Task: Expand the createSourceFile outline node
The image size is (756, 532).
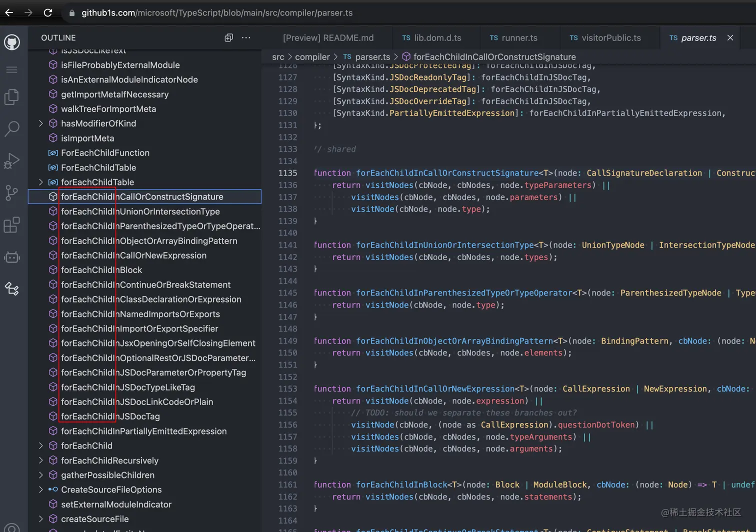Action: (x=41, y=519)
